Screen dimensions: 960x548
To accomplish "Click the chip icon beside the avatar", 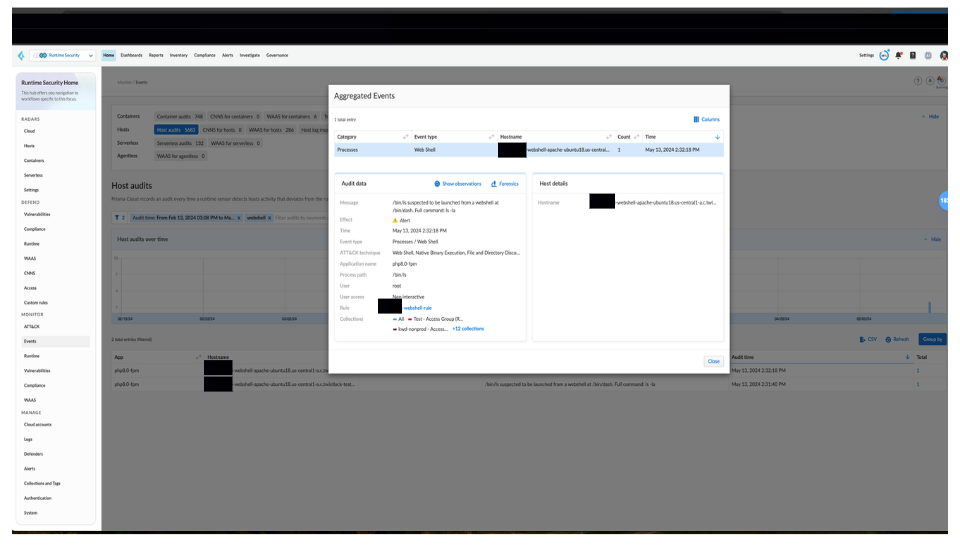I will tap(928, 56).
